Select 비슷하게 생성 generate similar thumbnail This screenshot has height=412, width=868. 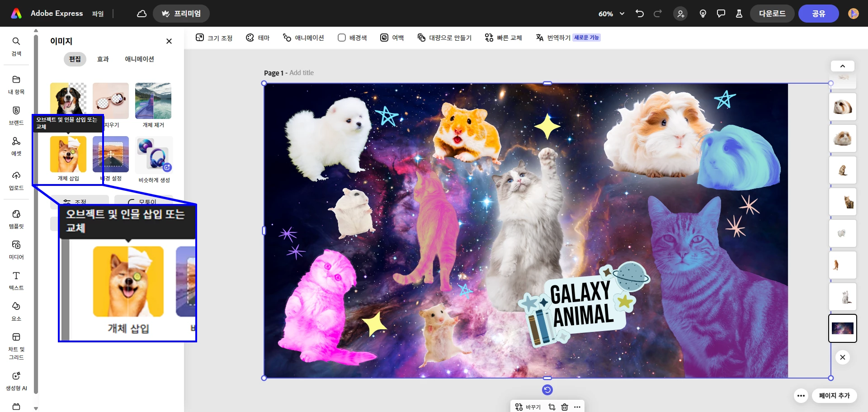154,155
